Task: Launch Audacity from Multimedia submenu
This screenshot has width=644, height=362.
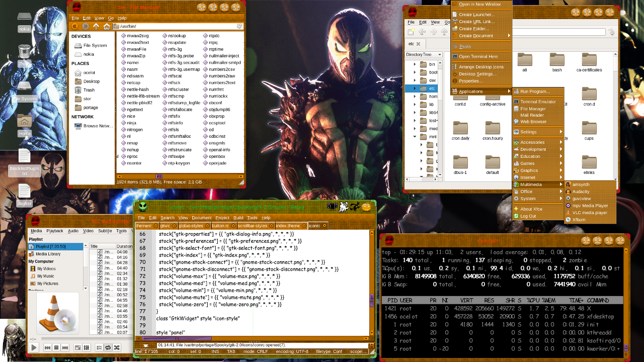Action: 591,192
